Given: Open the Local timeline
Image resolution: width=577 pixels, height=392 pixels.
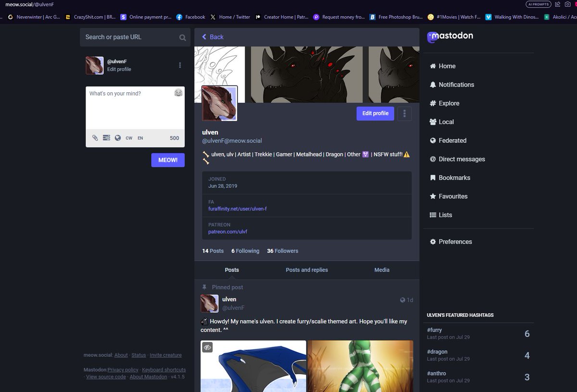Looking at the screenshot, I should click(441, 122).
